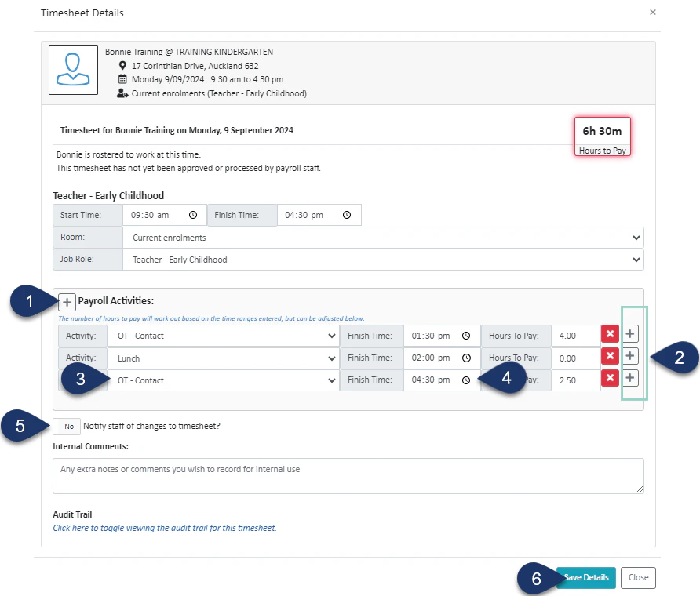The image size is (700, 596).
Task: Click the person icon beside Current enrolments
Action: click(x=122, y=93)
